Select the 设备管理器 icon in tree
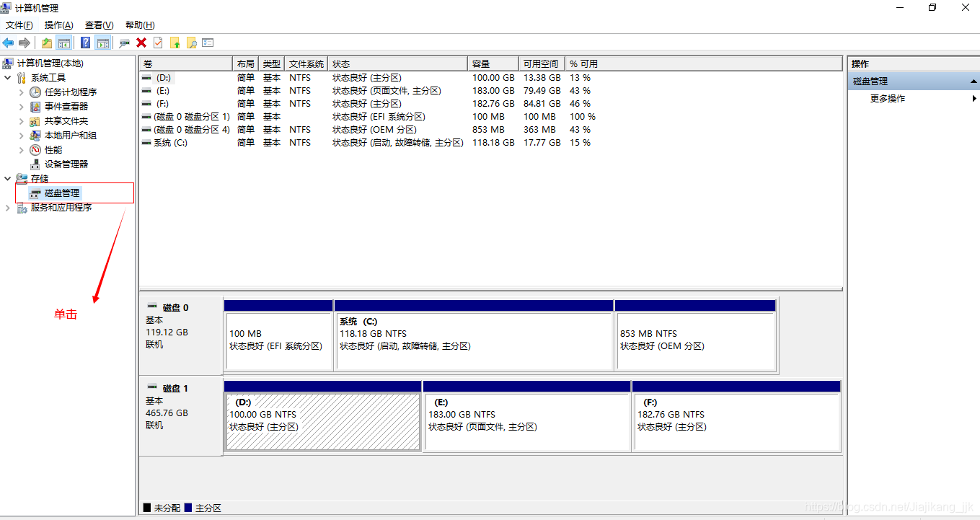This screenshot has height=520, width=980. pos(35,164)
